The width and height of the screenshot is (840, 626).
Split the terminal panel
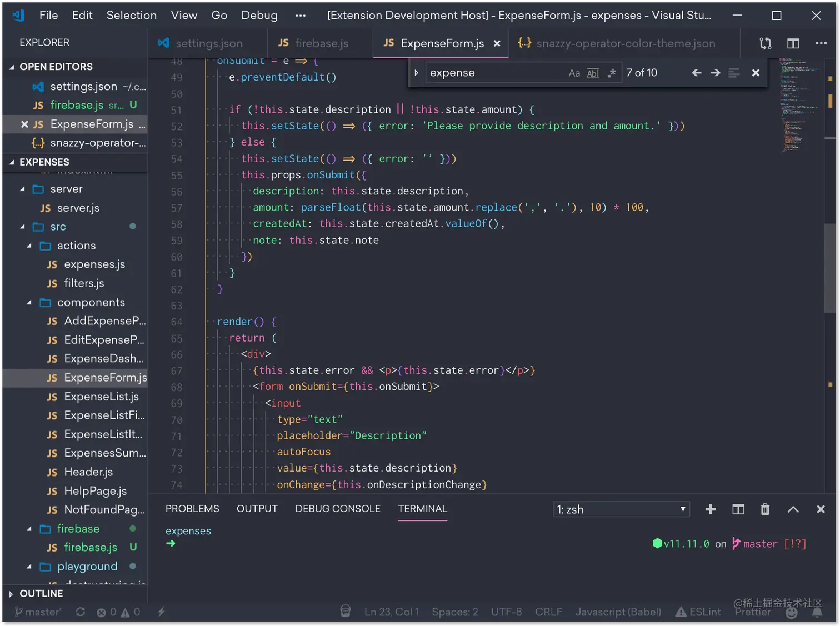[x=738, y=509]
